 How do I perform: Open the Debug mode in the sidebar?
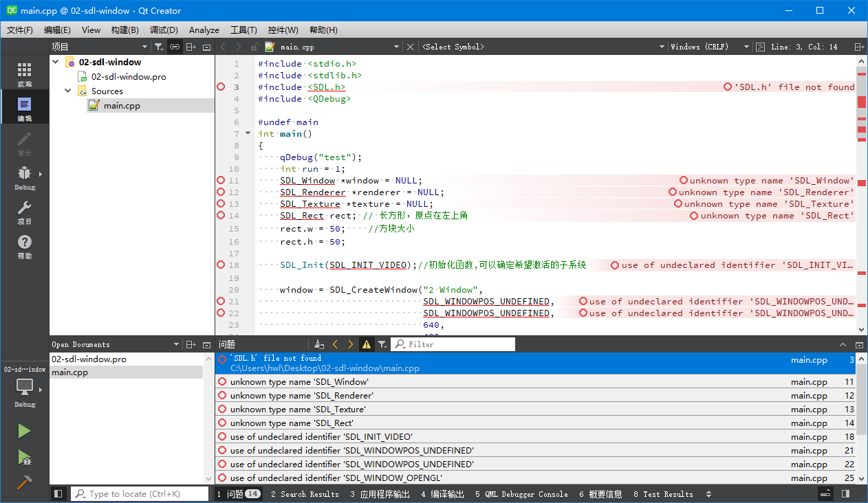coord(25,176)
